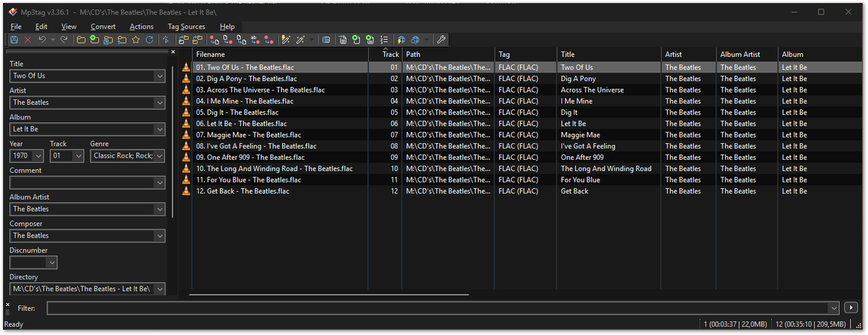Sort by the Tag column header

tap(525, 54)
